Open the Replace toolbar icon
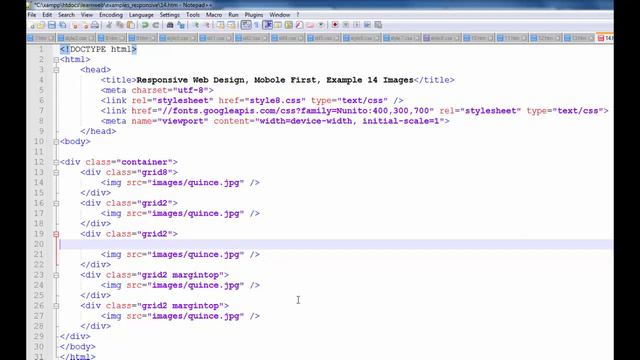640x360 pixels. [181, 25]
